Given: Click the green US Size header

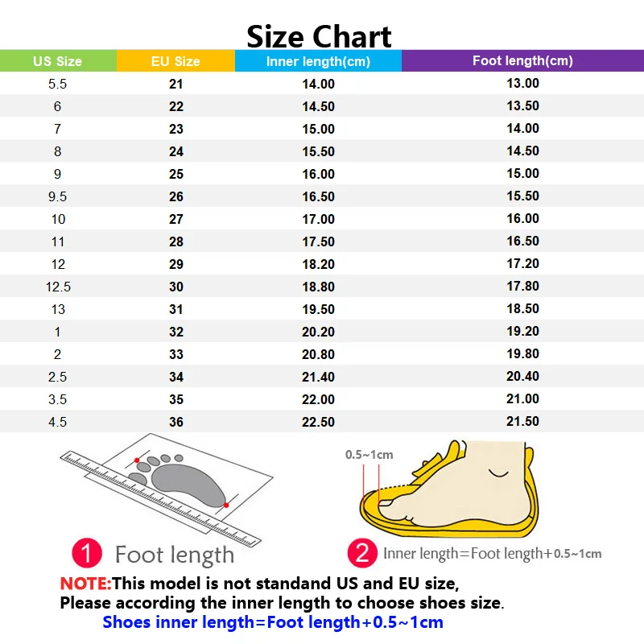Looking at the screenshot, I should click(x=58, y=61).
